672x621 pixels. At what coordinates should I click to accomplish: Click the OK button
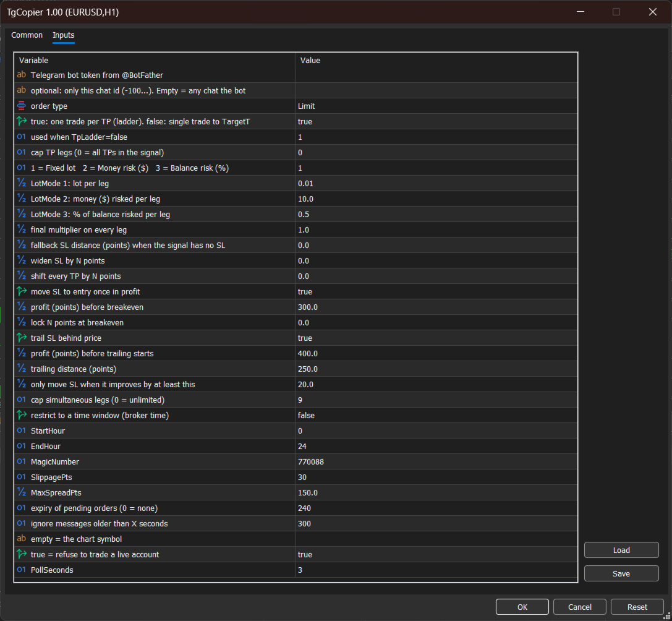tap(522, 607)
